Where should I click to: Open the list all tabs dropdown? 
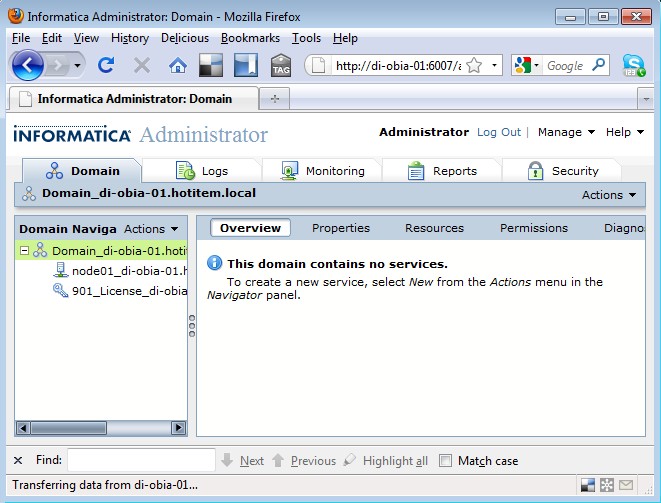click(x=646, y=99)
